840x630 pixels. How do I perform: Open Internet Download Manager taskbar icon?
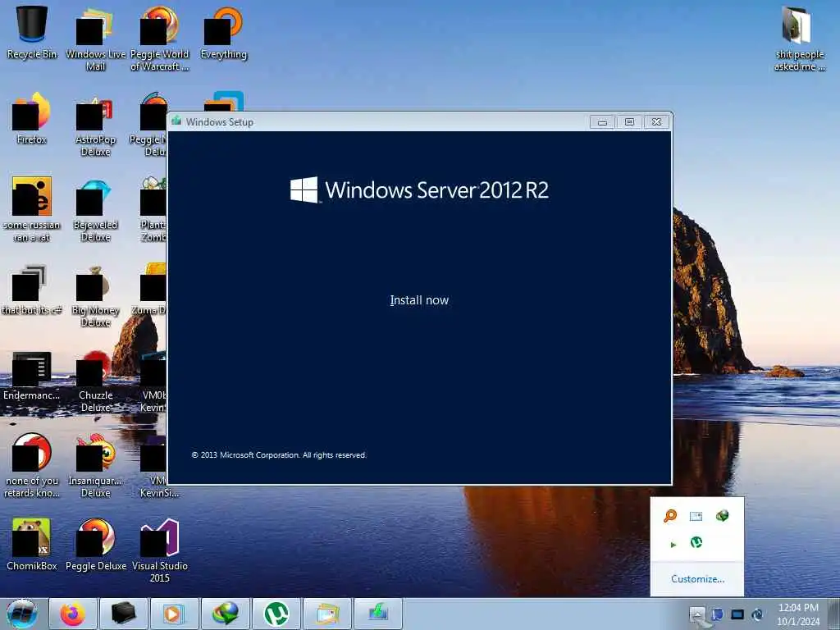(225, 614)
